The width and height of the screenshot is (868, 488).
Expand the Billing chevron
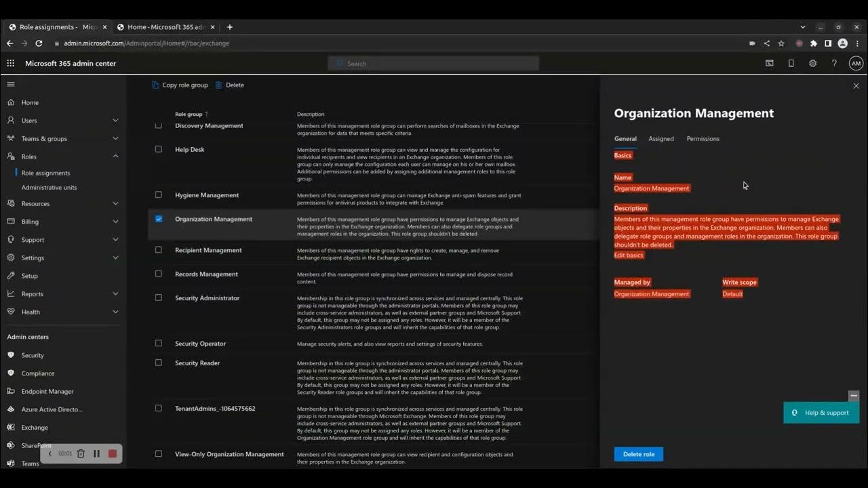click(115, 222)
